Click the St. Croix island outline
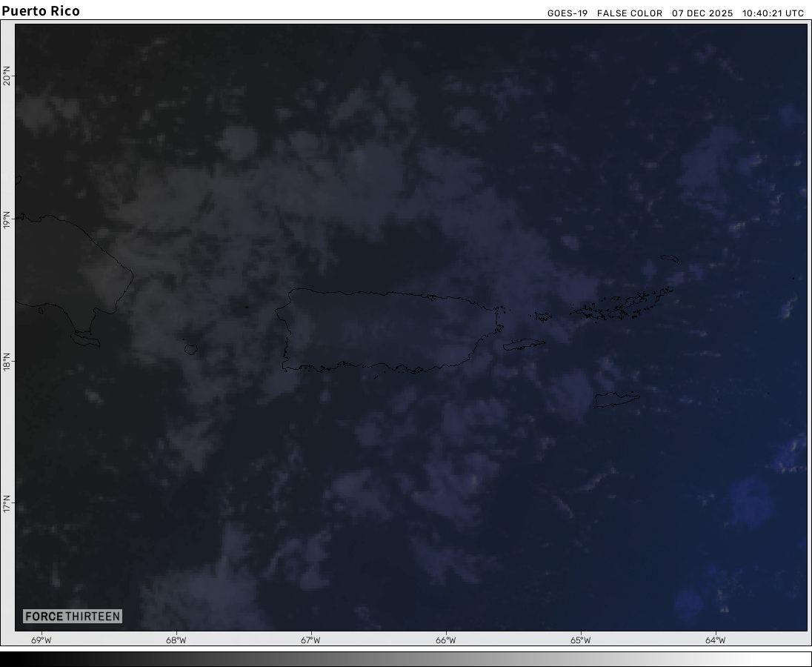 pos(616,399)
